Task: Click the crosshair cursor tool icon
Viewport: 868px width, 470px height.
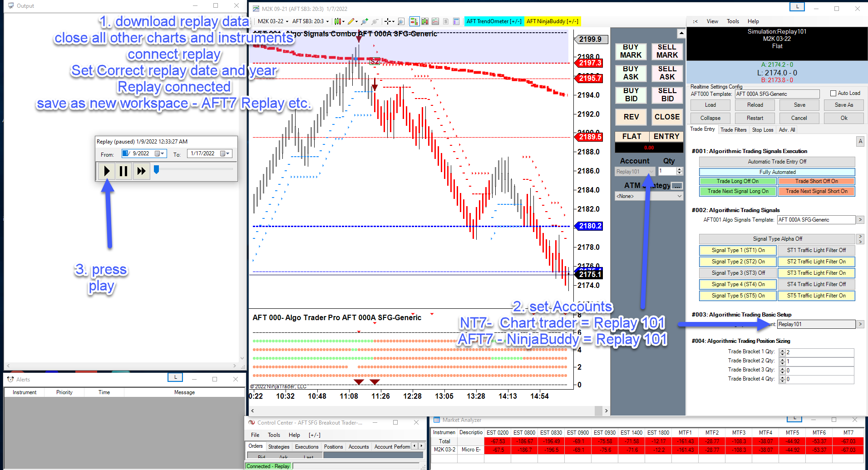Action: pos(387,21)
